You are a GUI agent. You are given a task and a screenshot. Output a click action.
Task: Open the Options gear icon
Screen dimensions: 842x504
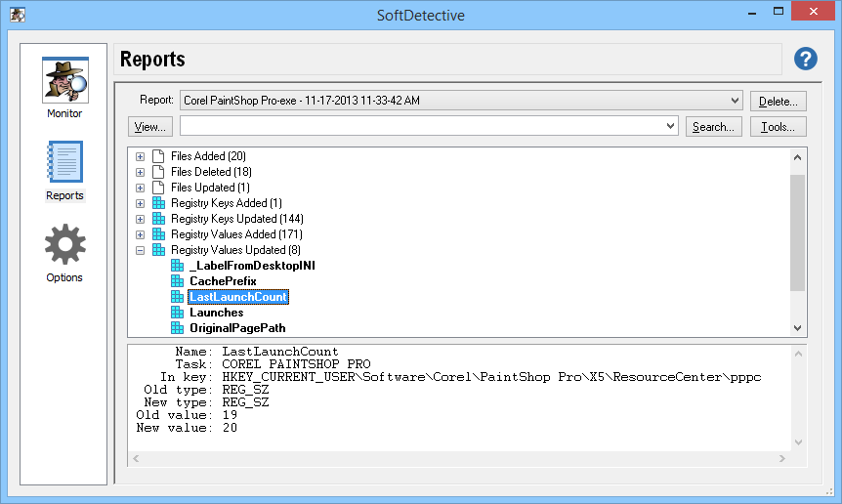pos(65,244)
